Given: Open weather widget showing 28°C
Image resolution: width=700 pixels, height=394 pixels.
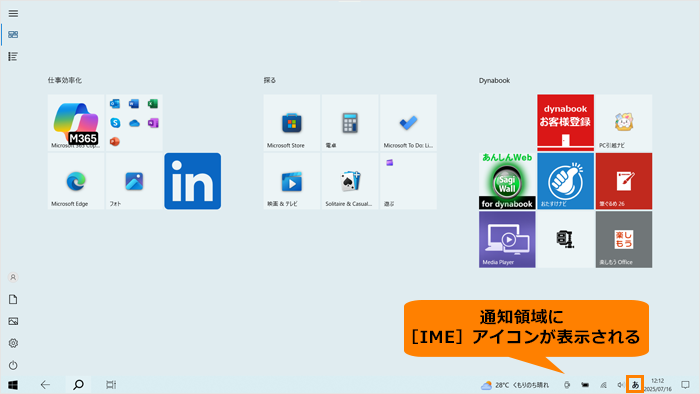Looking at the screenshot, I should (x=515, y=385).
